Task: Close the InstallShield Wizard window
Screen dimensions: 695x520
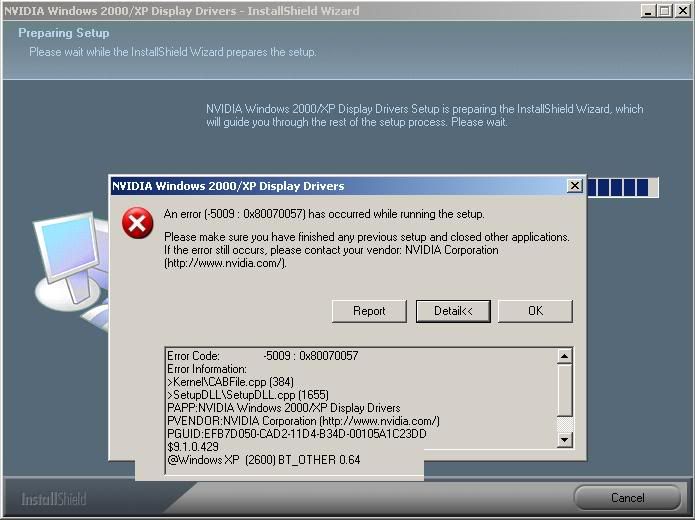Action: (683, 11)
